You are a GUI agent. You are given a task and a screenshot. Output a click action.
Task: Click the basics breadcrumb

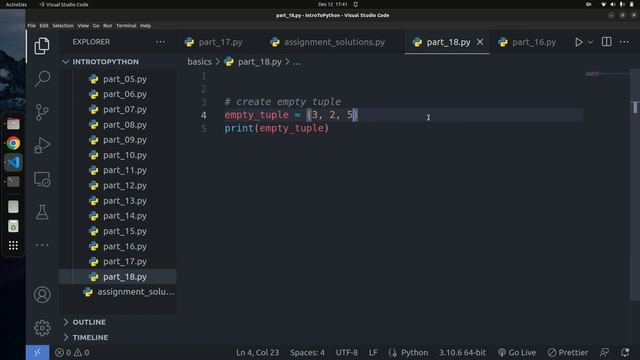(199, 62)
